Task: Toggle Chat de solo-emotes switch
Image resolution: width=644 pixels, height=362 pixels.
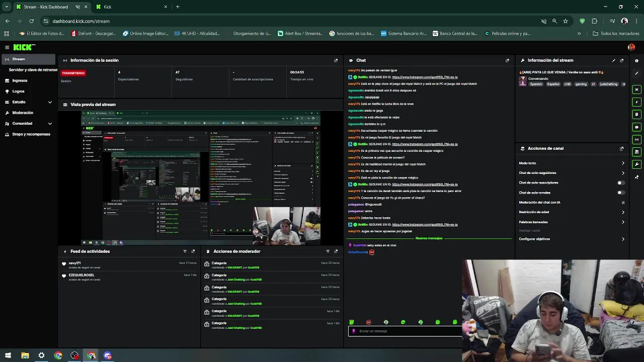Action: (621, 193)
